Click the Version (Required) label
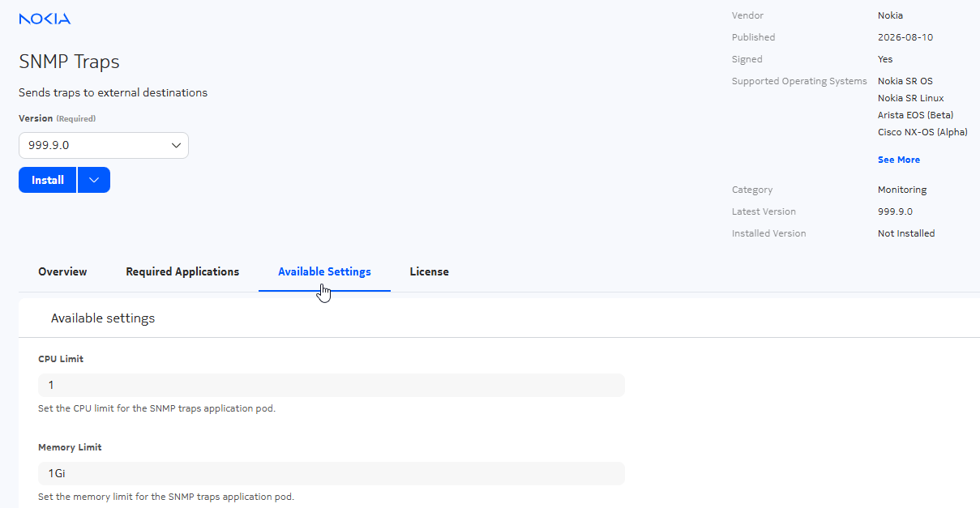 click(x=57, y=118)
